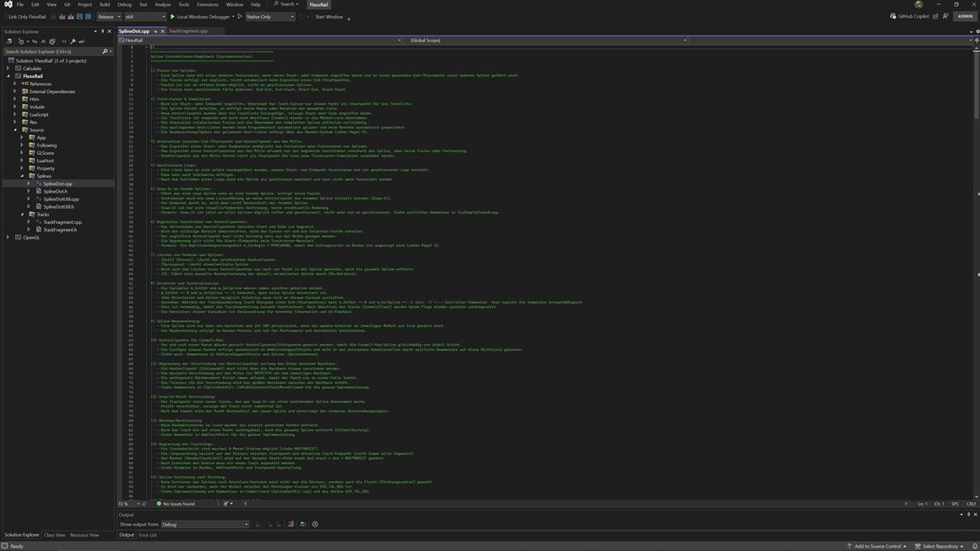Image resolution: width=980 pixels, height=551 pixels.
Task: Open the Extensions menu
Action: (x=208, y=4)
